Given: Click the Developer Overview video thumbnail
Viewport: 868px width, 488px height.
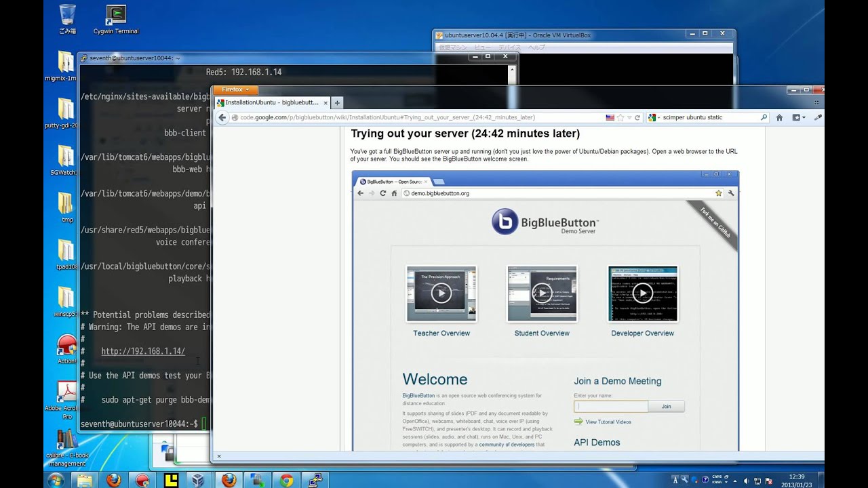Looking at the screenshot, I should point(642,293).
